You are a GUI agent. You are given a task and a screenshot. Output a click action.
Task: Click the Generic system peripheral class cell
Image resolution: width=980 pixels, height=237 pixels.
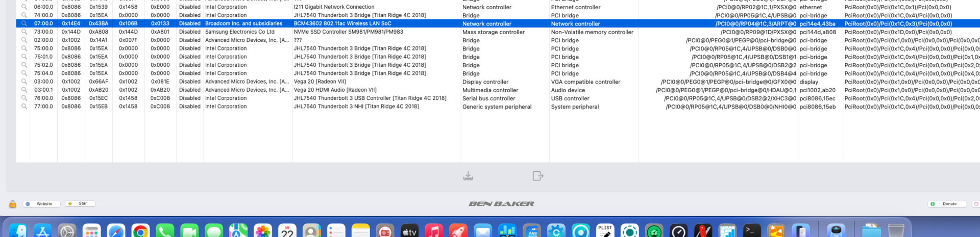coord(497,107)
